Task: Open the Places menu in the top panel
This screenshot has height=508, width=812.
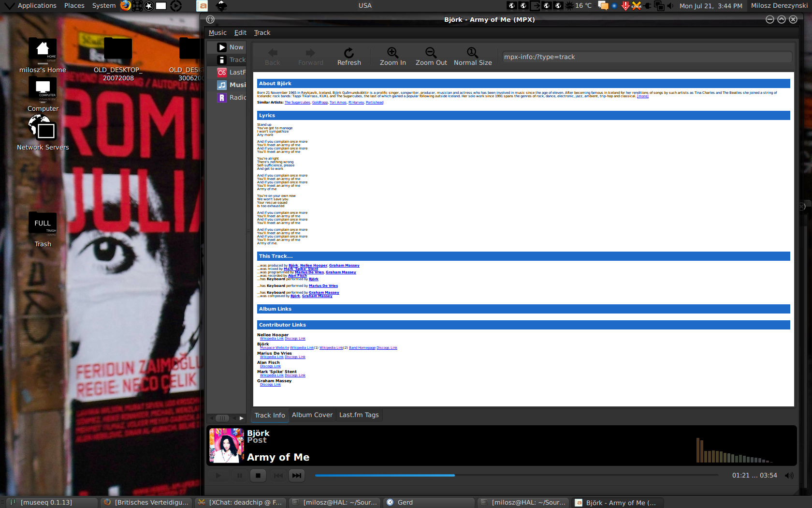Action: [x=74, y=6]
